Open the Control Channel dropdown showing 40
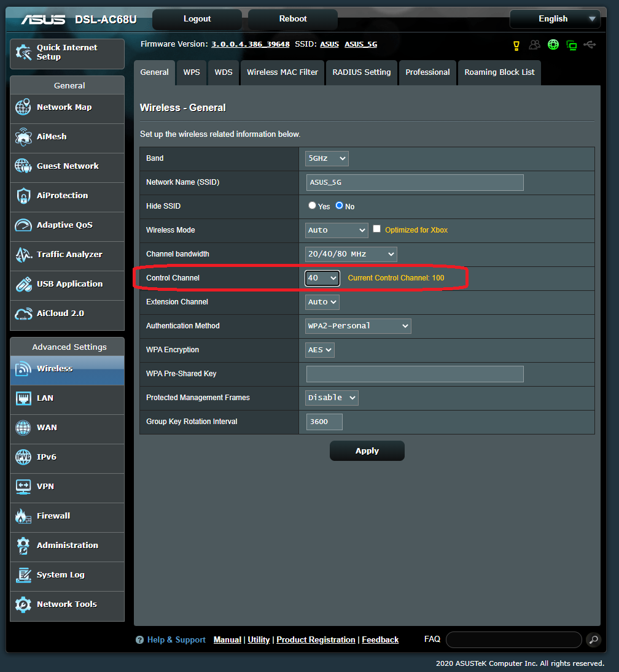 [x=322, y=278]
